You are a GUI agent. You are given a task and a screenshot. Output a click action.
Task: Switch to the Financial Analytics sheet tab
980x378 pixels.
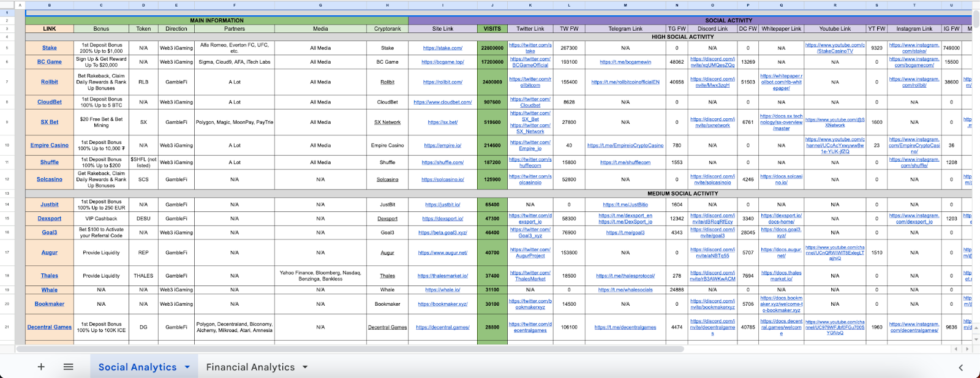coord(251,367)
